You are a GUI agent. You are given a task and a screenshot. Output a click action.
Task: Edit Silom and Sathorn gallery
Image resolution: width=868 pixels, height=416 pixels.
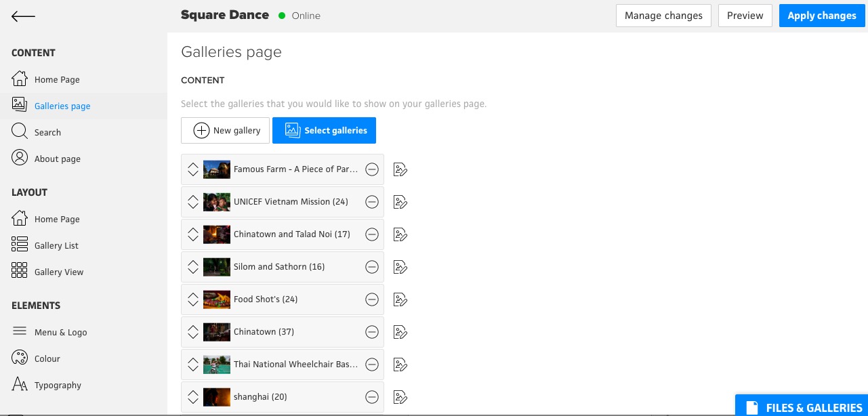coord(400,267)
